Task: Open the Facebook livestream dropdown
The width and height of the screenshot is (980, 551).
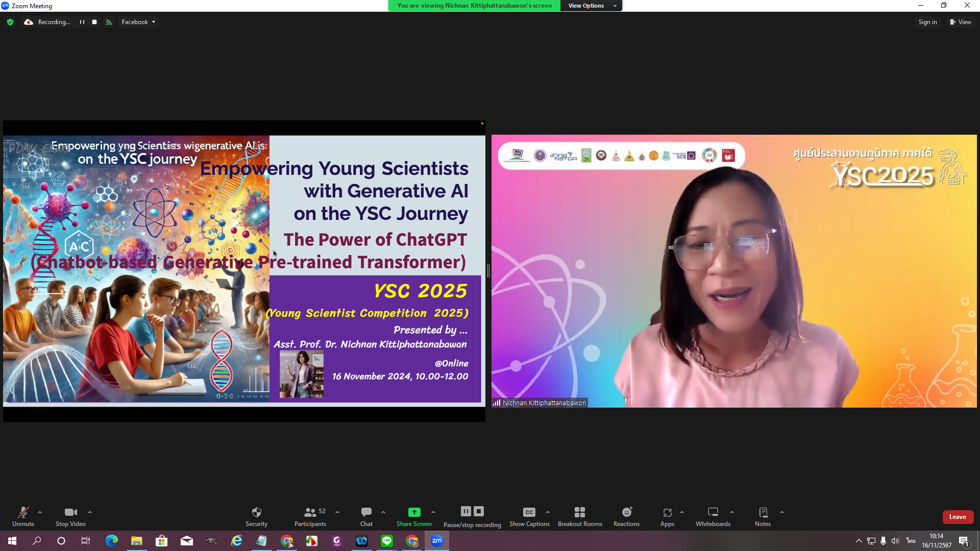Action: click(138, 22)
